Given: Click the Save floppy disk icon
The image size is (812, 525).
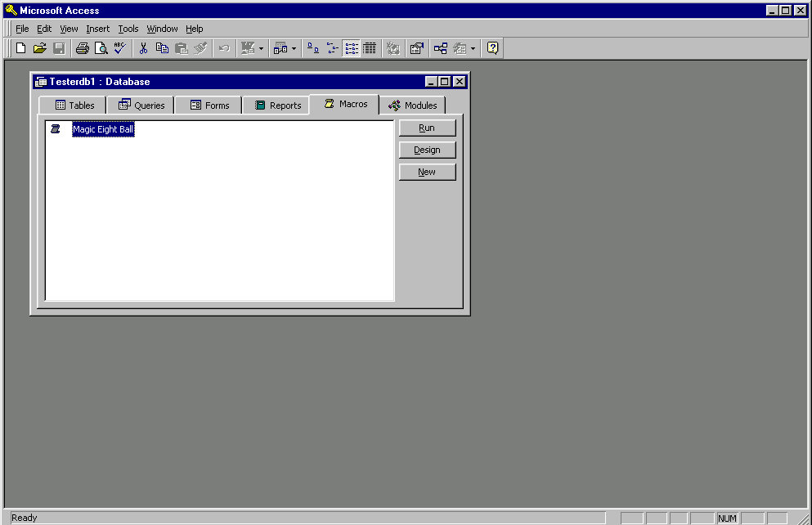Looking at the screenshot, I should 59,48.
